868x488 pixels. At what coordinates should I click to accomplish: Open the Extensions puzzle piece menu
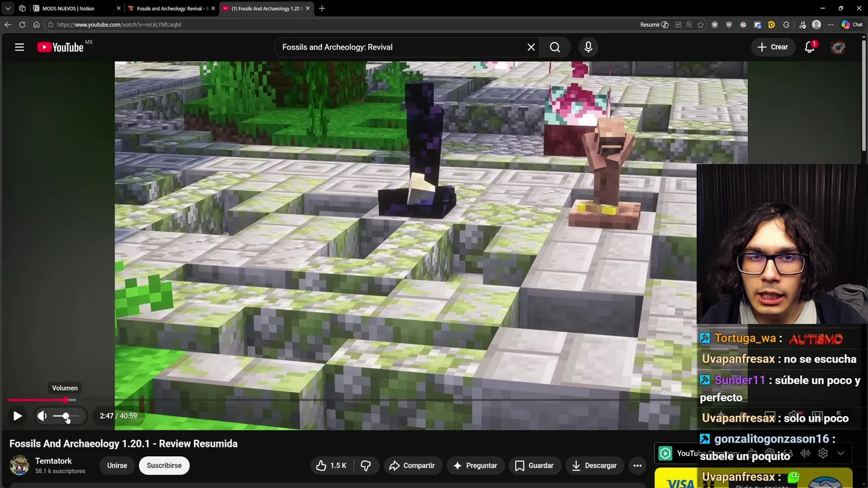coord(786,24)
